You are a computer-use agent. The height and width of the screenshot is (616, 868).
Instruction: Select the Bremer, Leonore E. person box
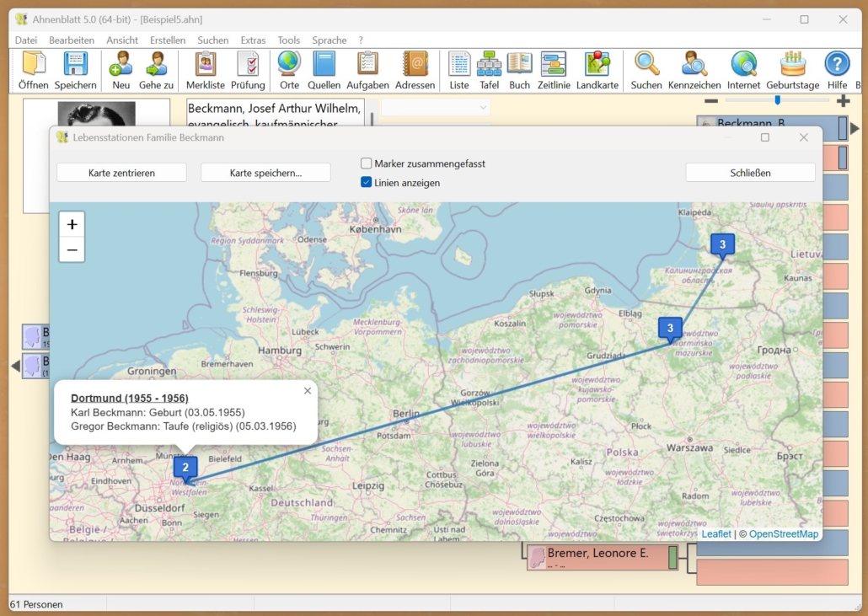click(603, 557)
